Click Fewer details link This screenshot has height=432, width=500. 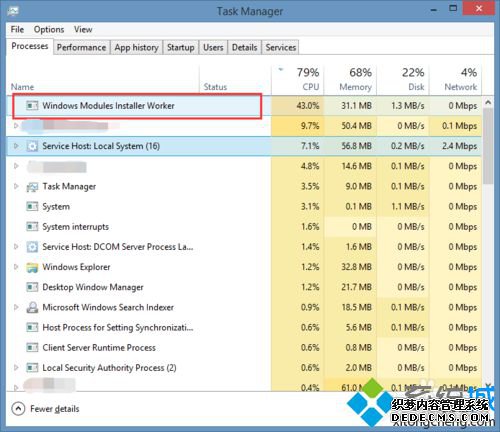55,409
